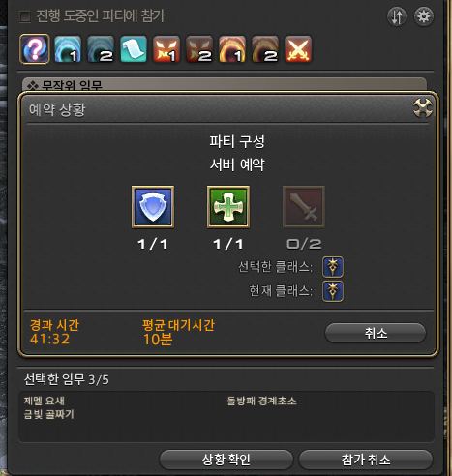Viewport: 452px width, 476px height.
Task: Select the Duty Roulette question mark icon
Action: (35, 49)
